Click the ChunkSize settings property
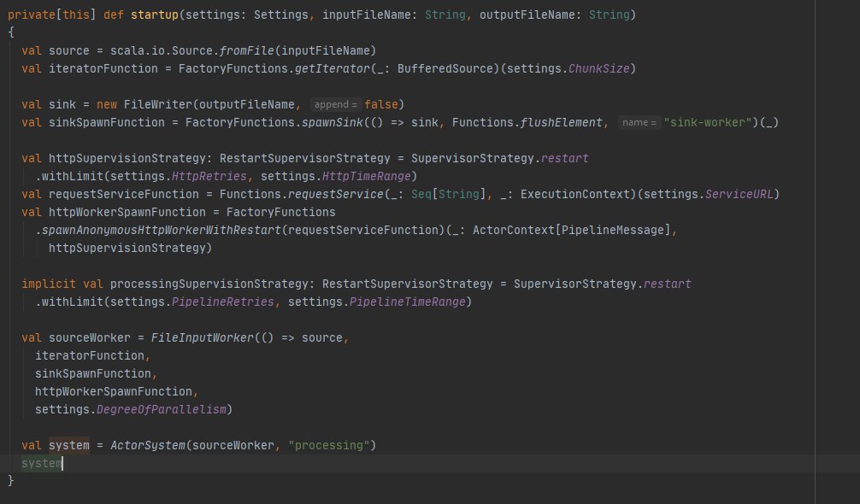The image size is (860, 504). [x=599, y=68]
